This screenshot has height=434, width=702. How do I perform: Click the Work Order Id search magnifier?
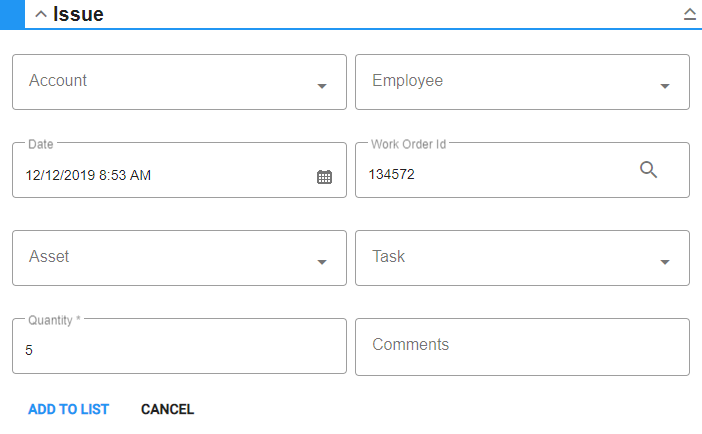[x=648, y=170]
